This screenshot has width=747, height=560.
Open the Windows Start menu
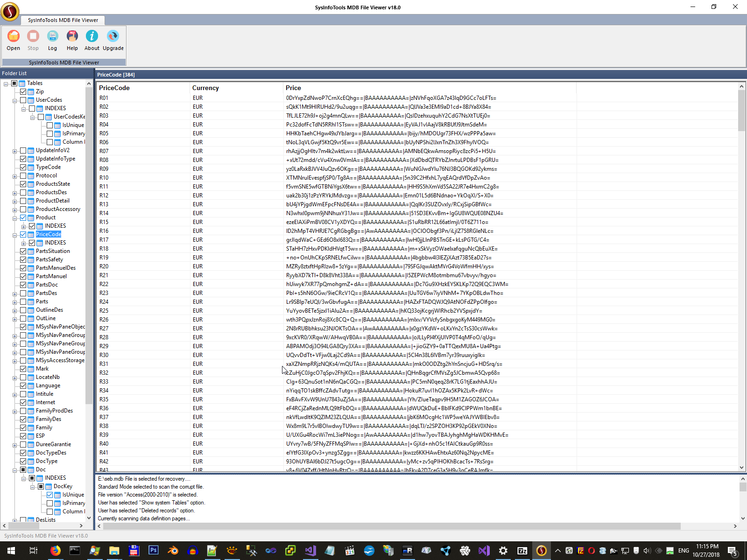tap(11, 551)
